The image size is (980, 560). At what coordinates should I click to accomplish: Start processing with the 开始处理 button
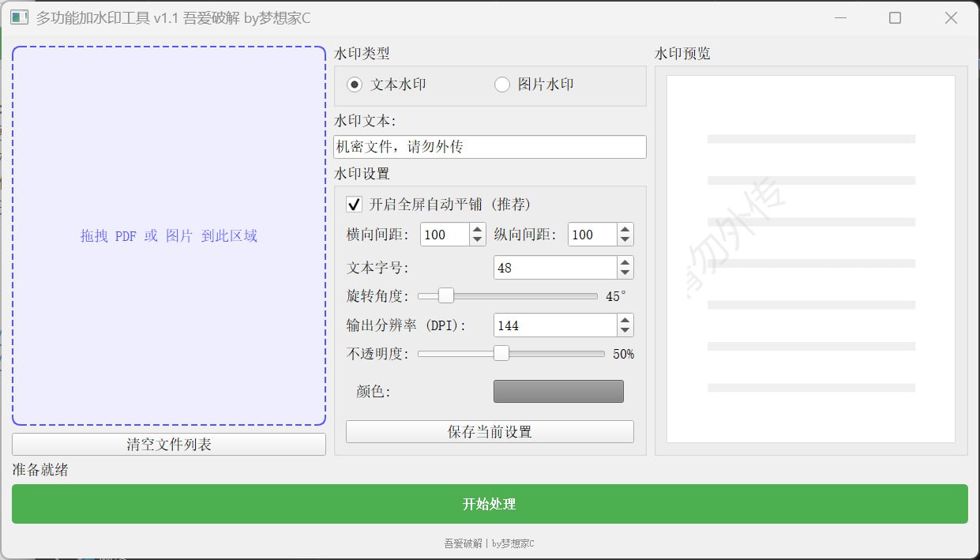coord(490,504)
